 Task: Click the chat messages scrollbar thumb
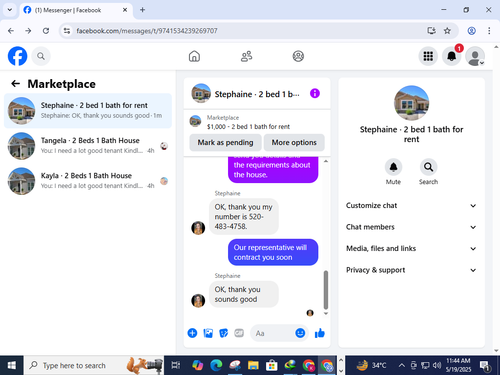click(326, 290)
